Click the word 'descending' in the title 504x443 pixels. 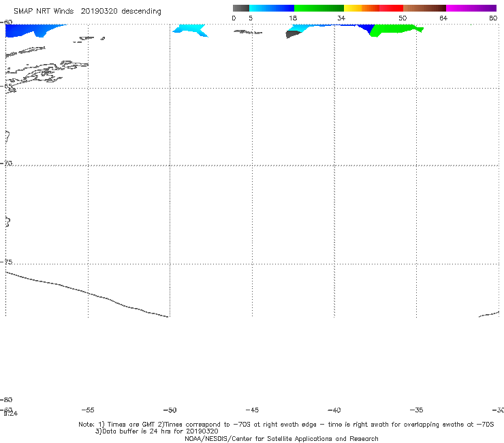coord(142,12)
